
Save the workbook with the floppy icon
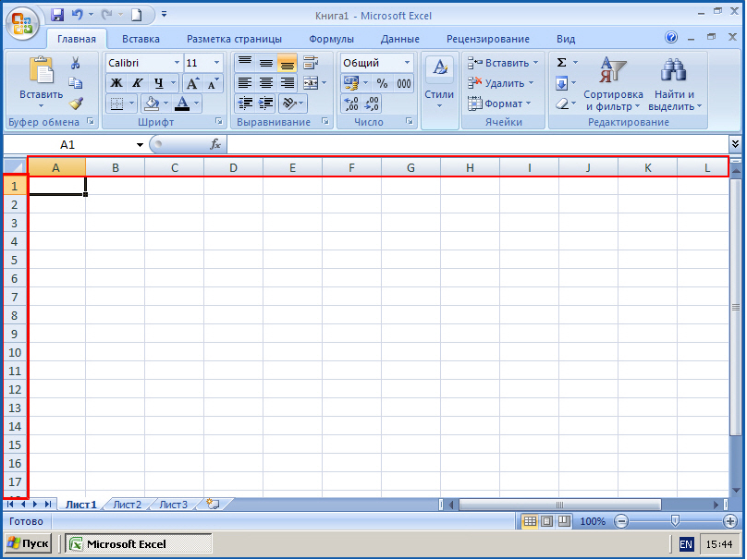(57, 15)
